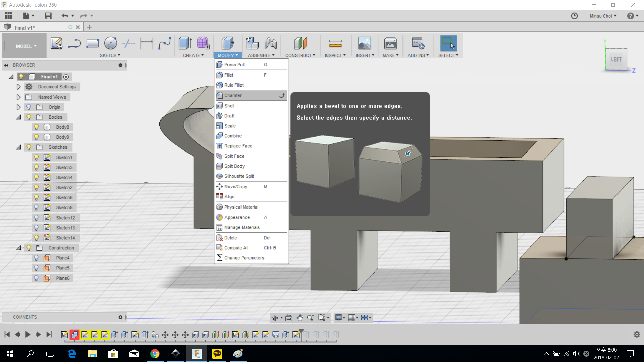Select the Line sketch tool
This screenshot has width=644, height=362.
tap(74, 43)
